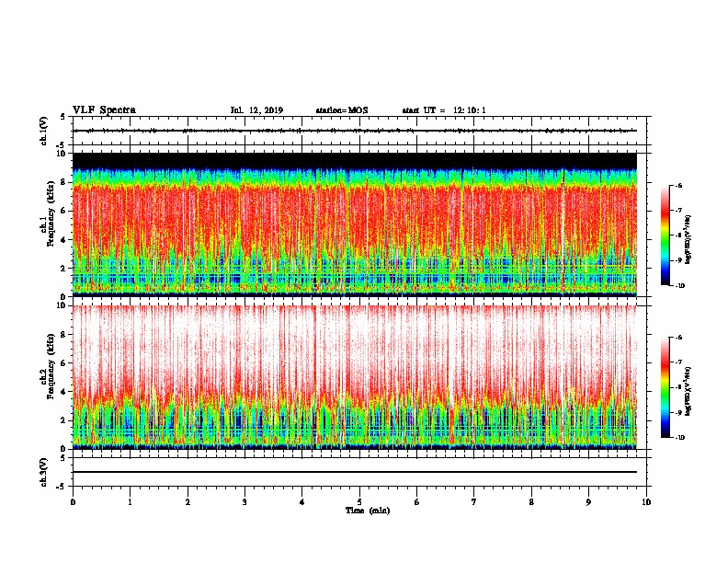Click the ch.1 spectrogram colorbar
The image size is (728, 563).
(x=665, y=236)
